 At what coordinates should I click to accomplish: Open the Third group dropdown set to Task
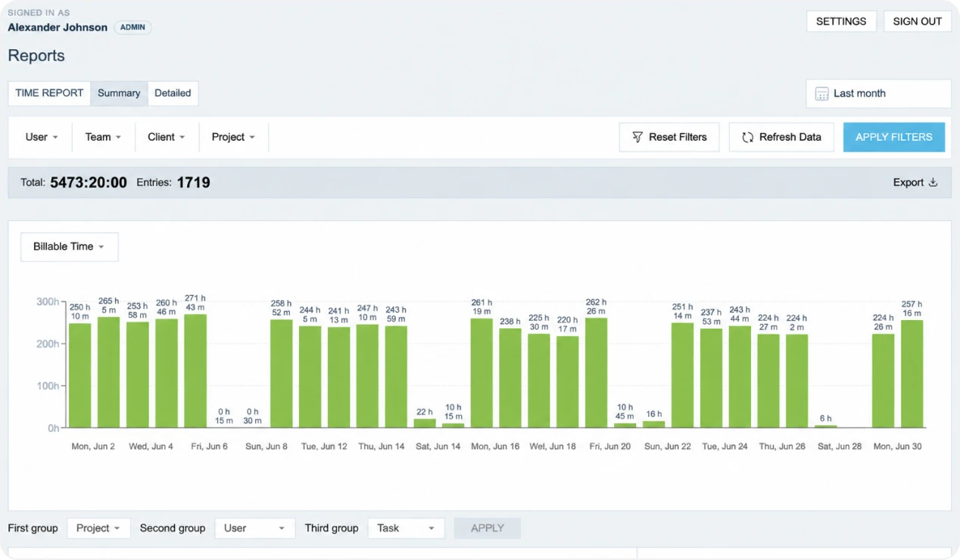(x=406, y=528)
